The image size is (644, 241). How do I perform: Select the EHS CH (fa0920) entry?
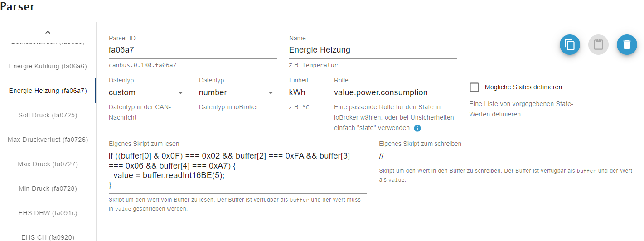tap(48, 237)
